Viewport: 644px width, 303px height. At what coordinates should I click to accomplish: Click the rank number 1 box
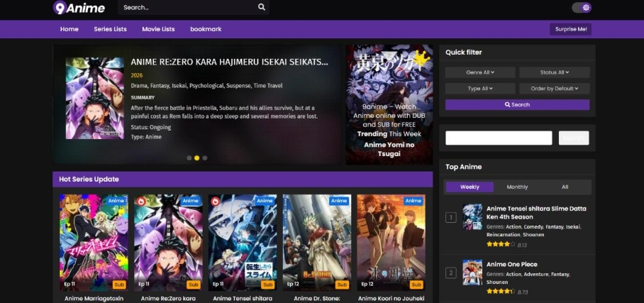coord(451,217)
